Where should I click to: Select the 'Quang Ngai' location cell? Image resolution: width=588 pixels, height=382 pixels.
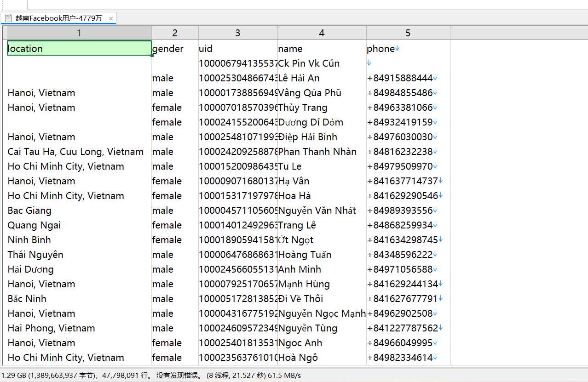coord(79,225)
